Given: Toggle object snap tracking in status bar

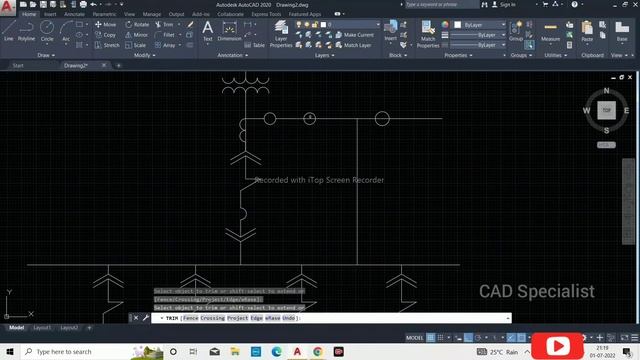Looking at the screenshot, I should (511, 338).
